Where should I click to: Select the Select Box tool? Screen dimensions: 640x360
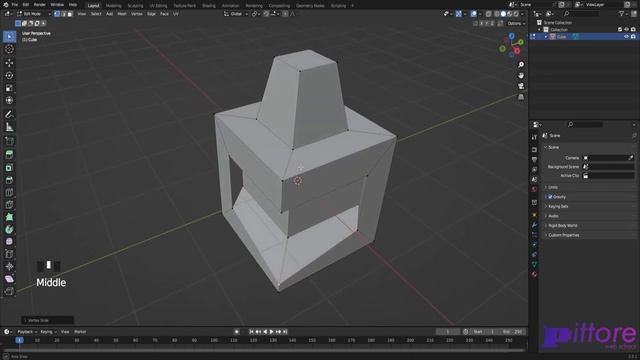(9, 36)
